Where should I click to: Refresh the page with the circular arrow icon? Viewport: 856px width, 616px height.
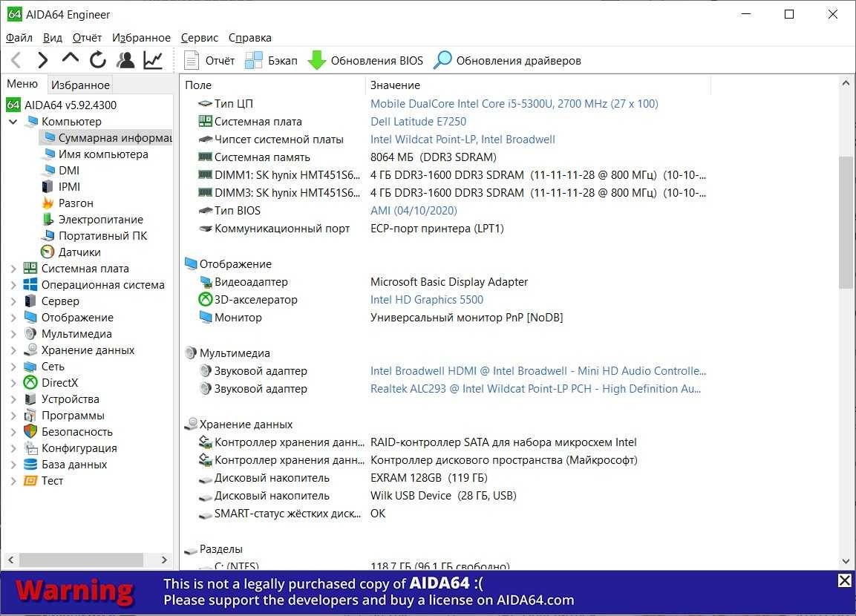click(x=98, y=60)
